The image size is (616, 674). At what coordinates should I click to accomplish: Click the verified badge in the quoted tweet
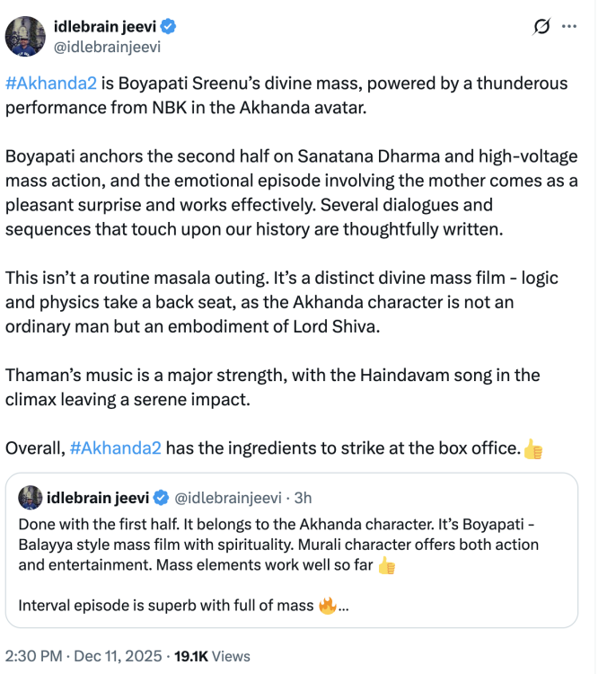161,497
